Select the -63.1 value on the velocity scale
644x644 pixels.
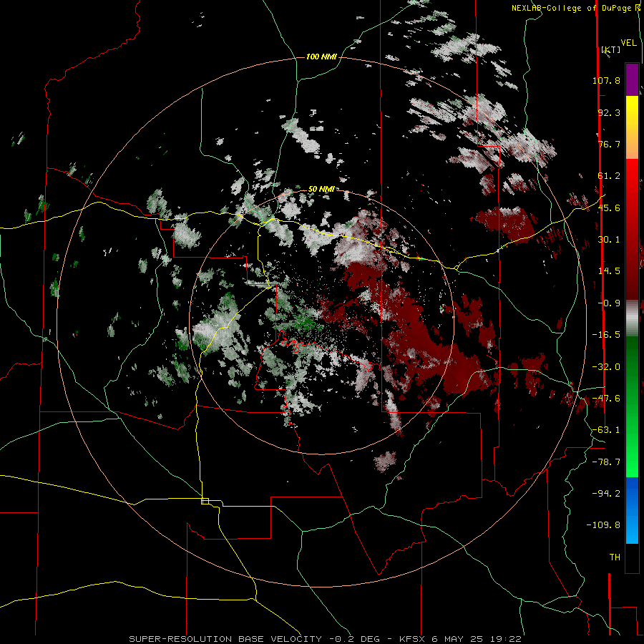point(606,430)
